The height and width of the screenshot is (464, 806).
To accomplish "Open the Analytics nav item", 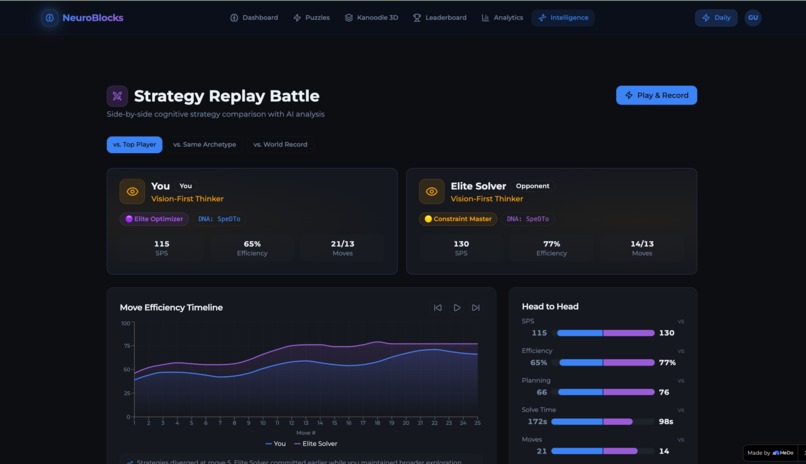I will tap(502, 18).
